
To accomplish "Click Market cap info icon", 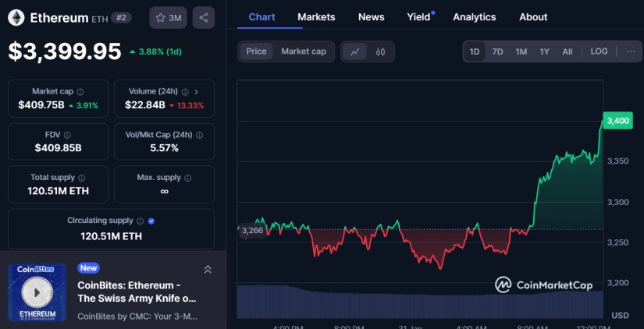I will pos(80,92).
